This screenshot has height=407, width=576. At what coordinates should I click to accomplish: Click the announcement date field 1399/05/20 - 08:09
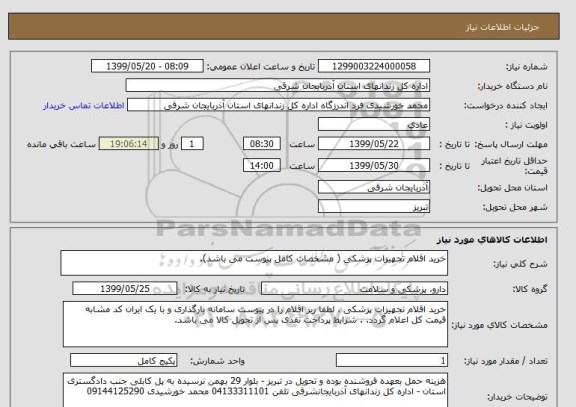[147, 66]
